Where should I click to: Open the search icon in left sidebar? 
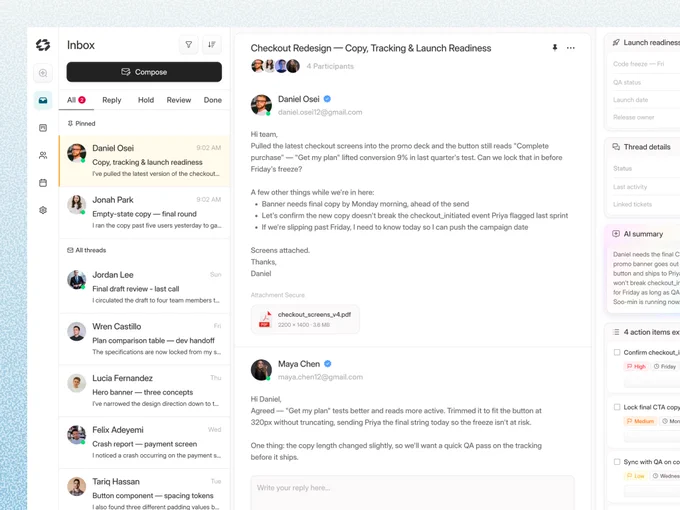click(x=43, y=73)
